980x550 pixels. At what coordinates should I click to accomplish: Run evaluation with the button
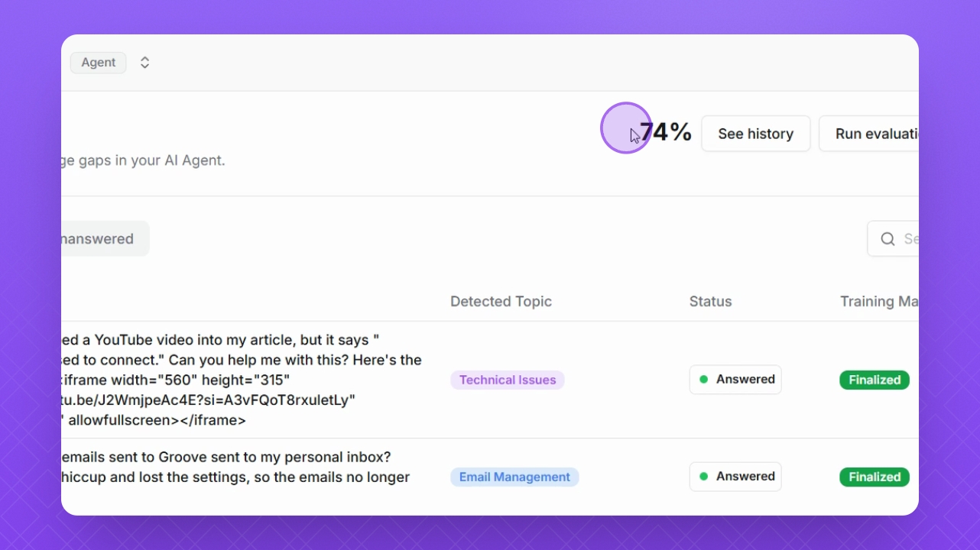(871, 134)
